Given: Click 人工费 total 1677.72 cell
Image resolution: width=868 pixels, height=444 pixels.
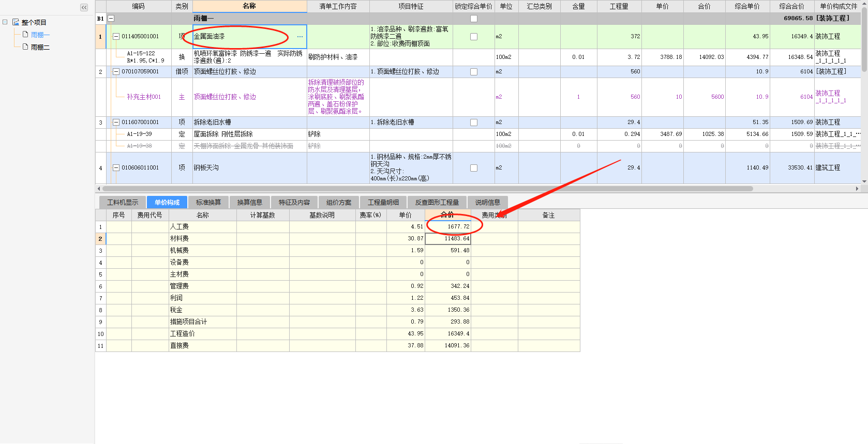Looking at the screenshot, I should tap(447, 227).
